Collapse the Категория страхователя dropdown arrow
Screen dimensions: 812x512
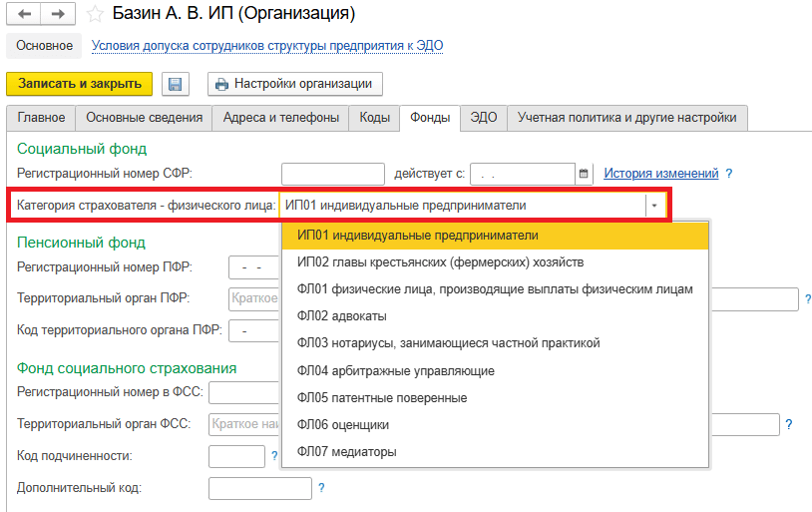654,206
